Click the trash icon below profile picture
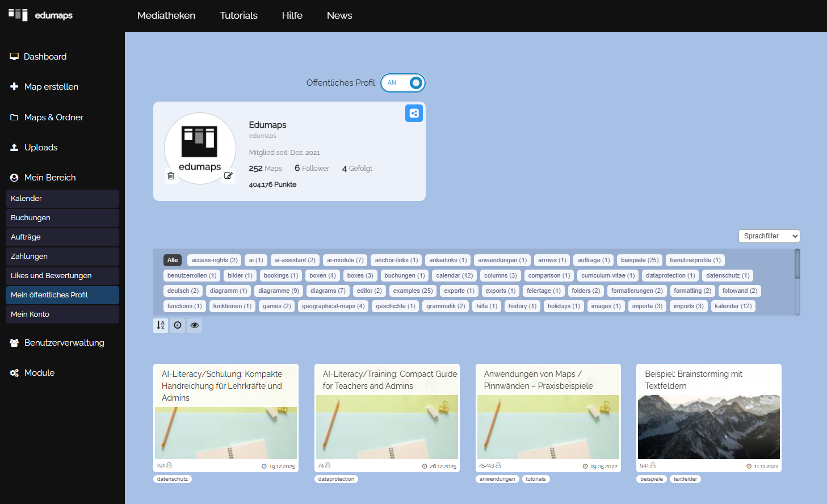 [171, 176]
